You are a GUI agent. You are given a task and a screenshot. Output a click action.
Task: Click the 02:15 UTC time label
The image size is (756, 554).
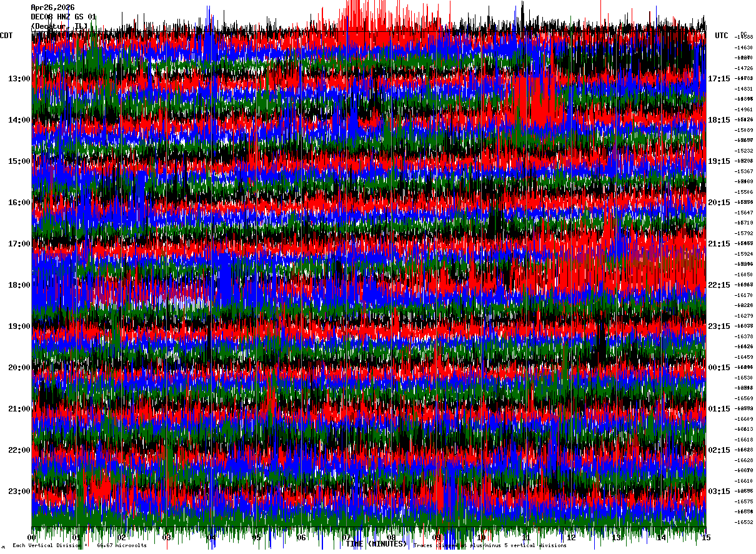pos(719,450)
